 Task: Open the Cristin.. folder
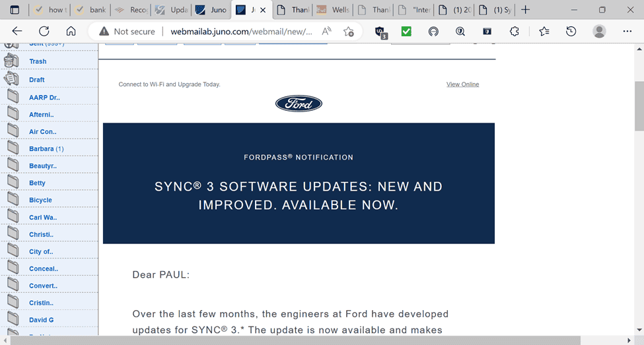pos(42,303)
